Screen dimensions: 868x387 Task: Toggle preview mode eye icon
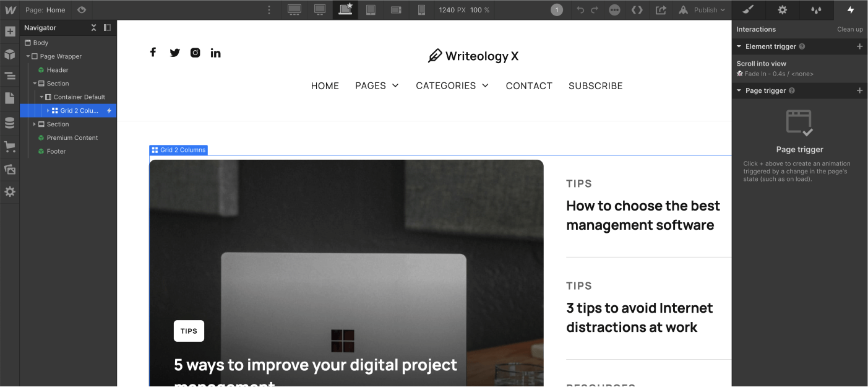(x=82, y=10)
